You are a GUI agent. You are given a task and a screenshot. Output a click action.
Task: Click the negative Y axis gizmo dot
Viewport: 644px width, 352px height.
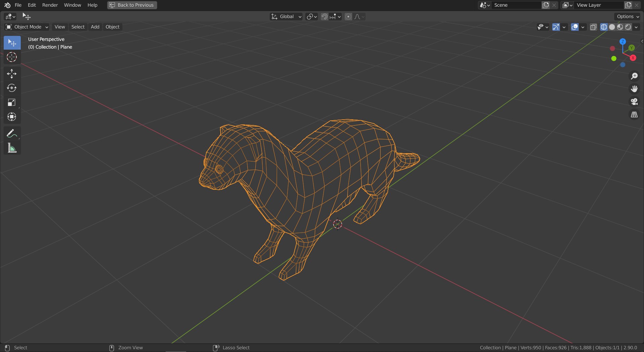[614, 59]
